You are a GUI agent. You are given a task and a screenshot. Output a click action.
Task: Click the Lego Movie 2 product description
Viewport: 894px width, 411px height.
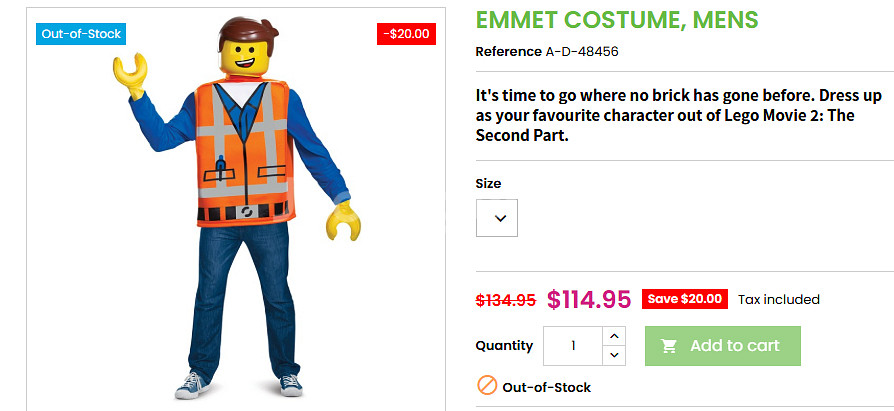(x=665, y=116)
